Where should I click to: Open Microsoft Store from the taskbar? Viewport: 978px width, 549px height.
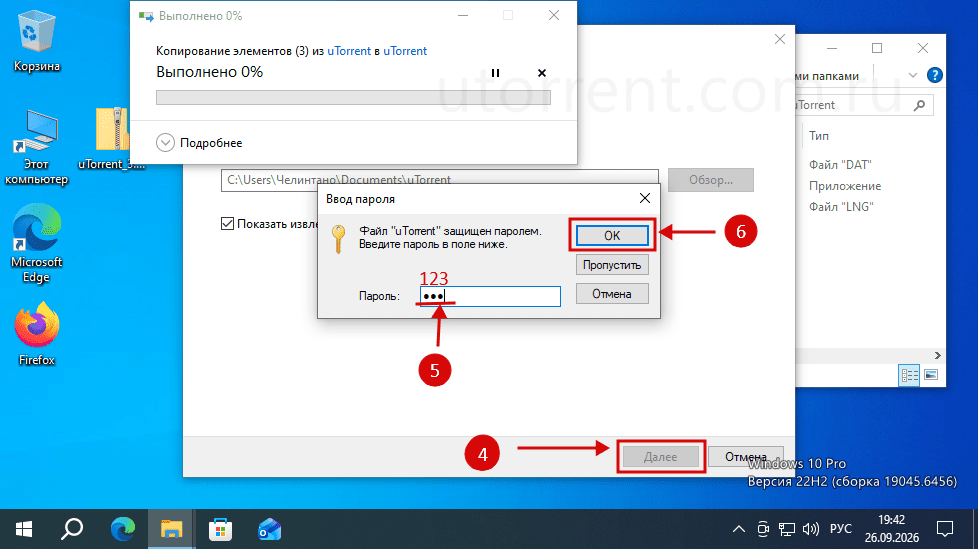220,530
